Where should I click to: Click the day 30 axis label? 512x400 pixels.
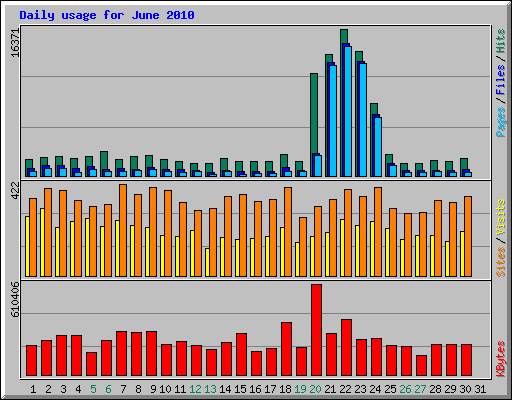(465, 389)
